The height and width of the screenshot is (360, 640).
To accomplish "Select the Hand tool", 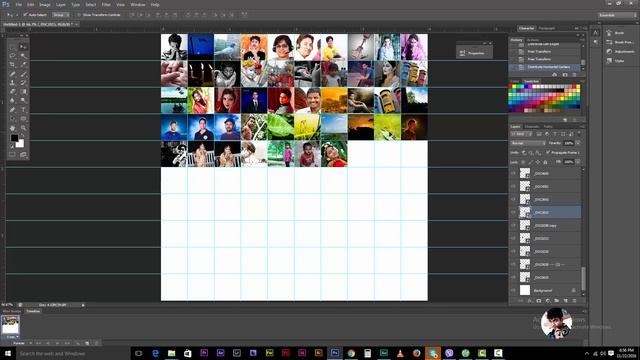I will [x=13, y=128].
